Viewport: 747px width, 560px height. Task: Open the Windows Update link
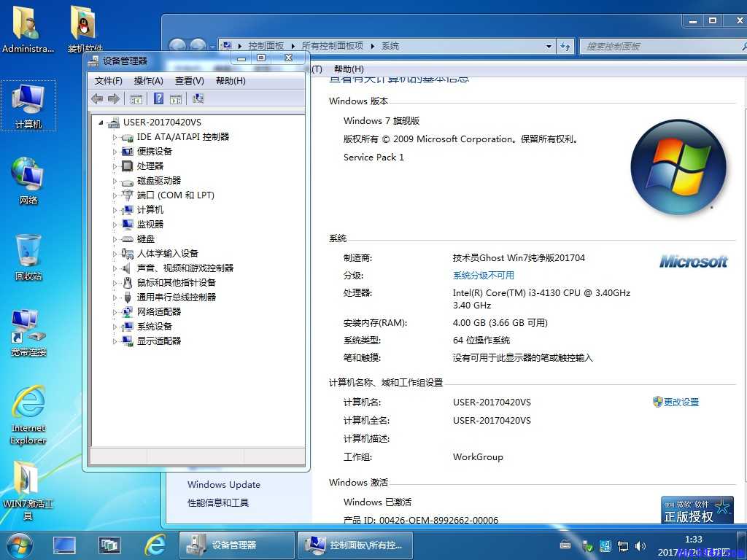224,484
